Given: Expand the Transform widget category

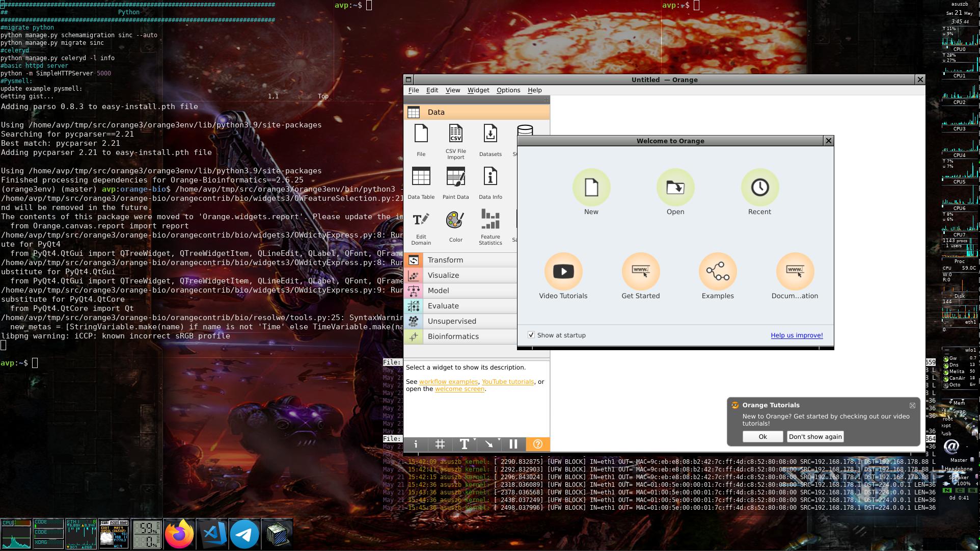Looking at the screenshot, I should click(x=445, y=260).
